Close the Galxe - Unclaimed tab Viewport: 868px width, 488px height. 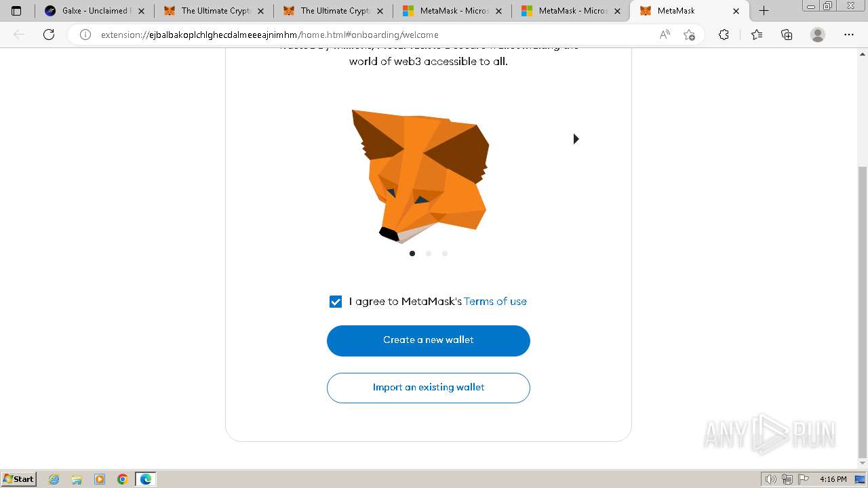141,11
